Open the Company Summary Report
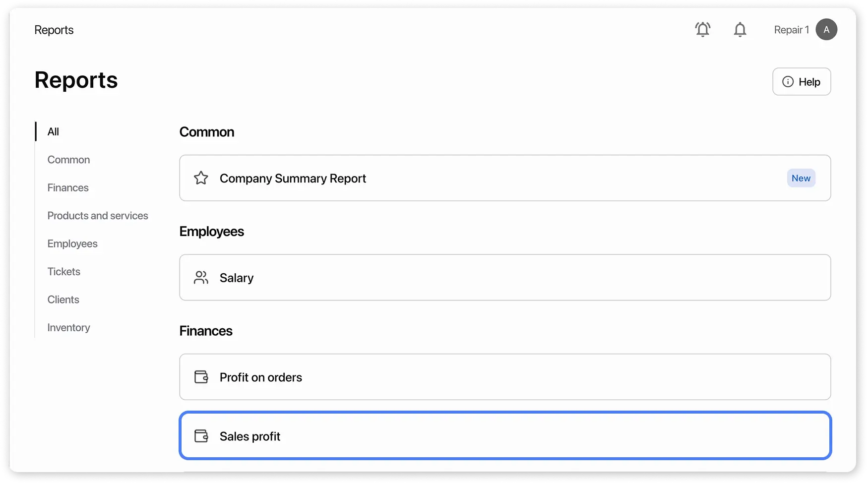868x484 pixels. click(x=293, y=179)
